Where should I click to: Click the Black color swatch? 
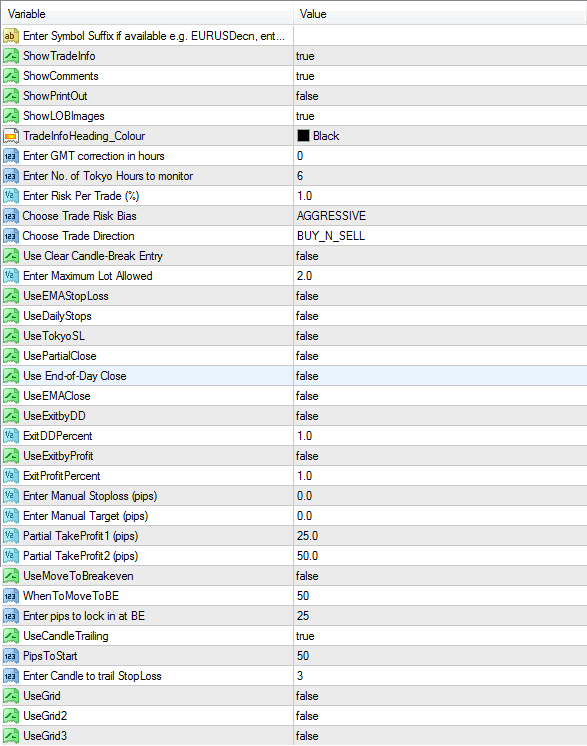click(x=303, y=136)
